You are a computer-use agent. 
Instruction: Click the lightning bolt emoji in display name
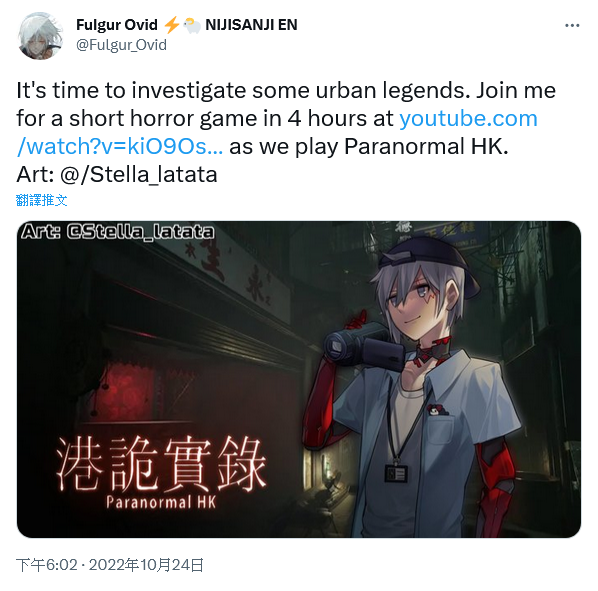click(x=171, y=25)
